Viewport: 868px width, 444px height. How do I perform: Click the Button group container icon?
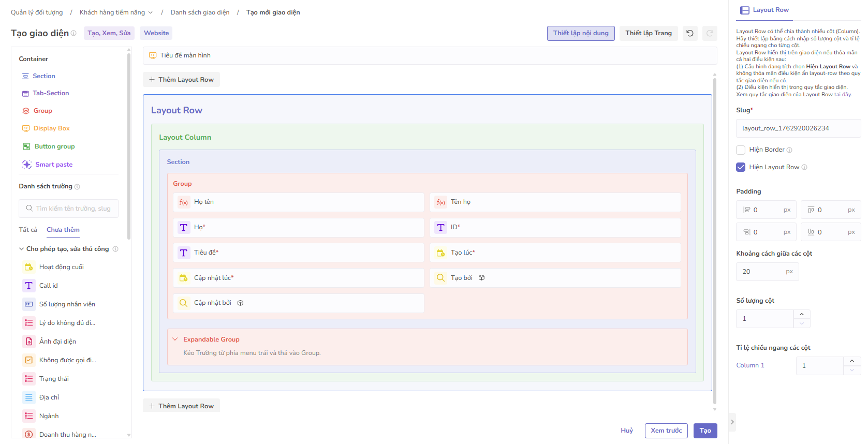click(x=26, y=146)
